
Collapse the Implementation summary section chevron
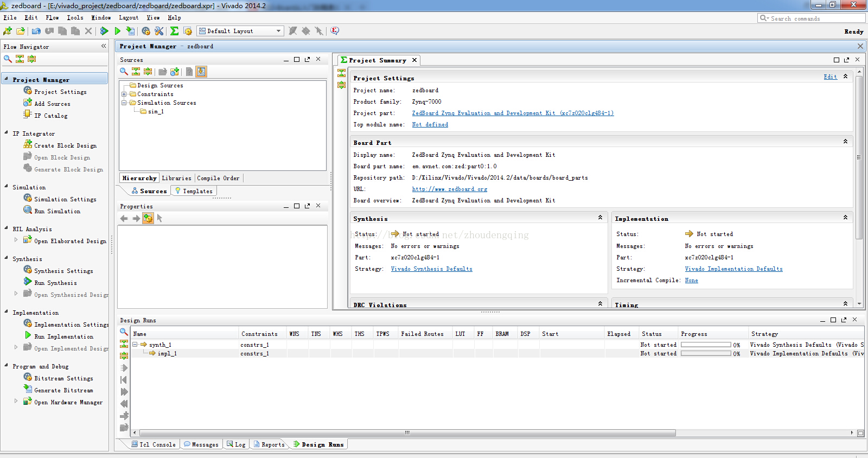tap(845, 217)
